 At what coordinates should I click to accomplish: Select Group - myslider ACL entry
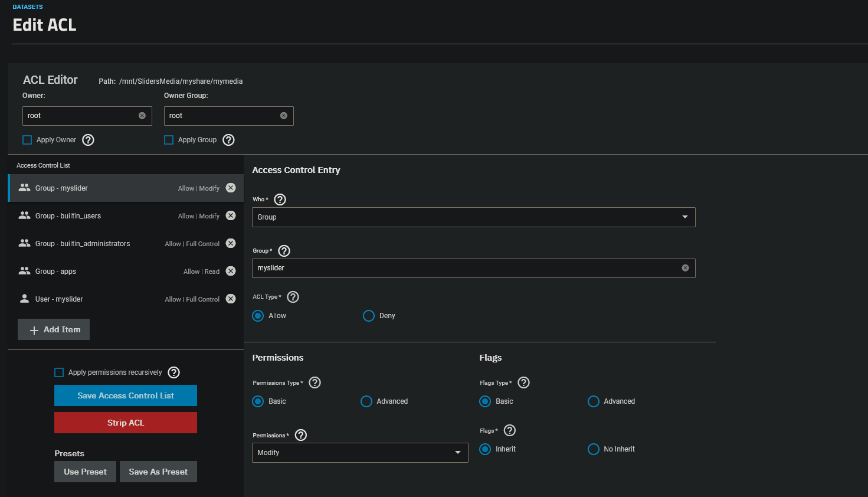pos(126,188)
